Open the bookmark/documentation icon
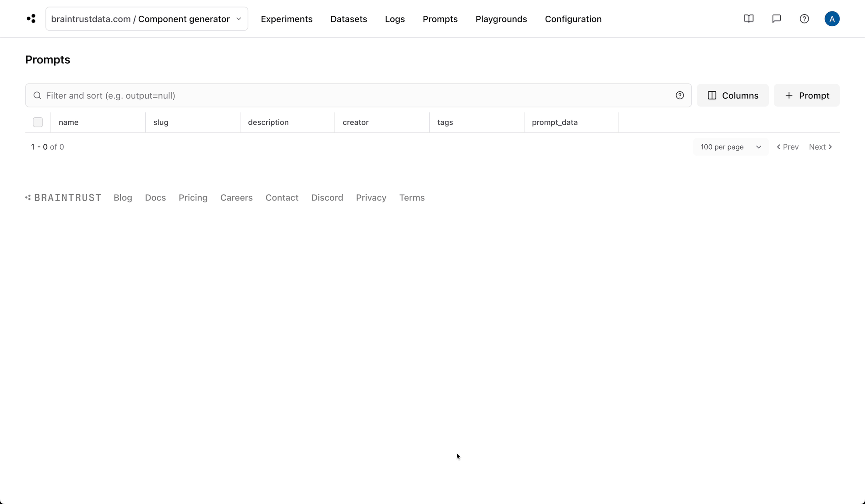 pyautogui.click(x=749, y=19)
